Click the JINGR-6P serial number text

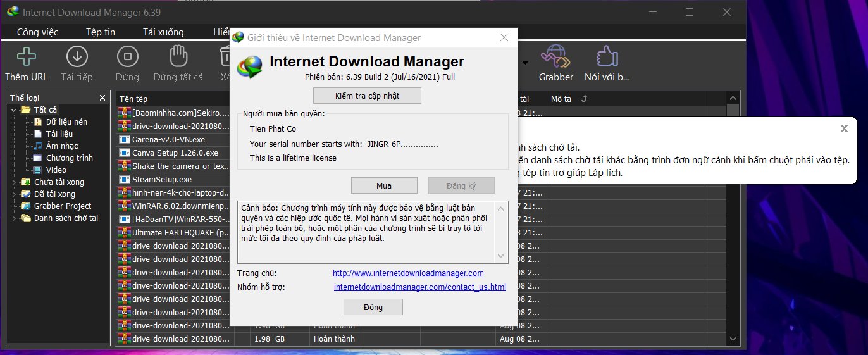402,144
